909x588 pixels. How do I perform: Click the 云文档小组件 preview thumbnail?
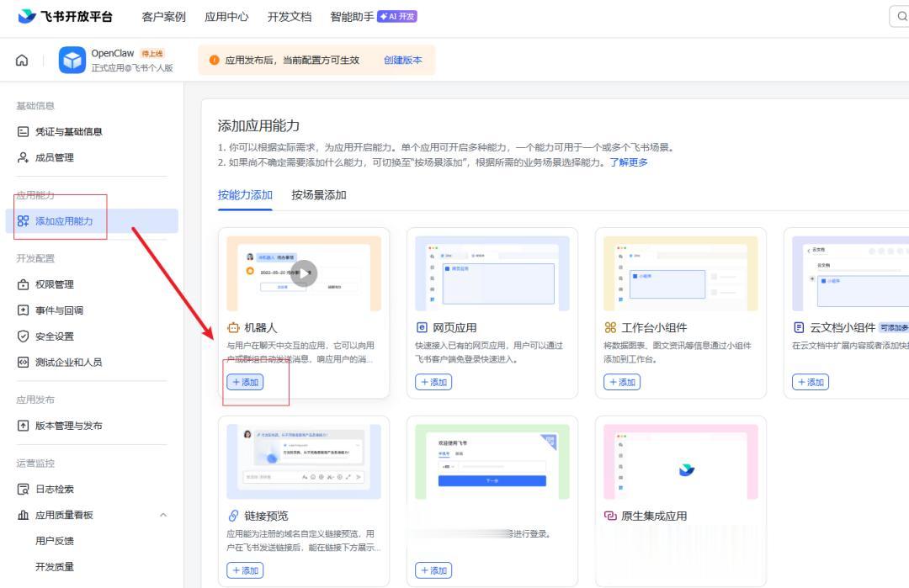tap(850, 273)
